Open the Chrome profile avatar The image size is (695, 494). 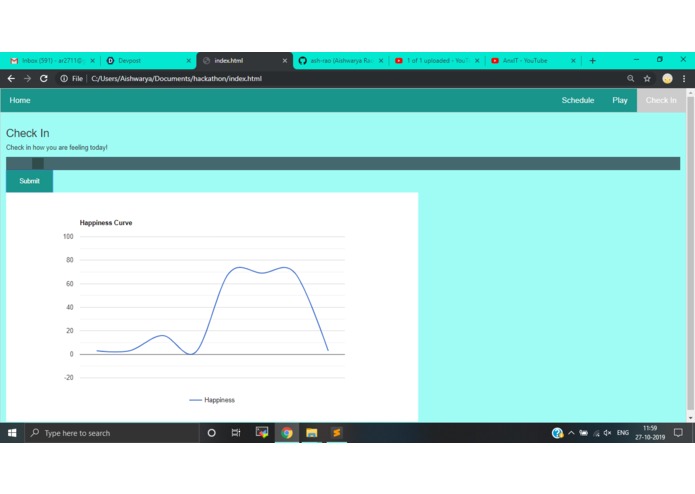pyautogui.click(x=667, y=78)
